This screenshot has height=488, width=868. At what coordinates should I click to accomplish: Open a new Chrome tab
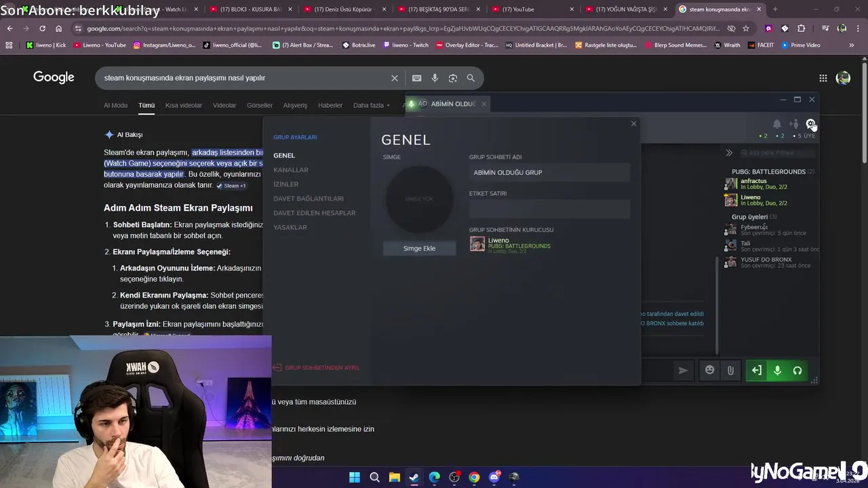pos(775,9)
